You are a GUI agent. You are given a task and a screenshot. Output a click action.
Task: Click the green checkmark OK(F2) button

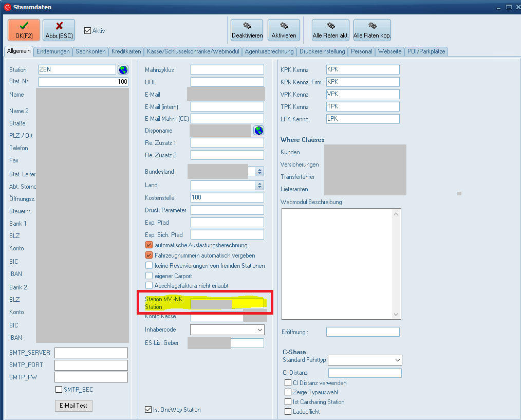[x=24, y=30]
